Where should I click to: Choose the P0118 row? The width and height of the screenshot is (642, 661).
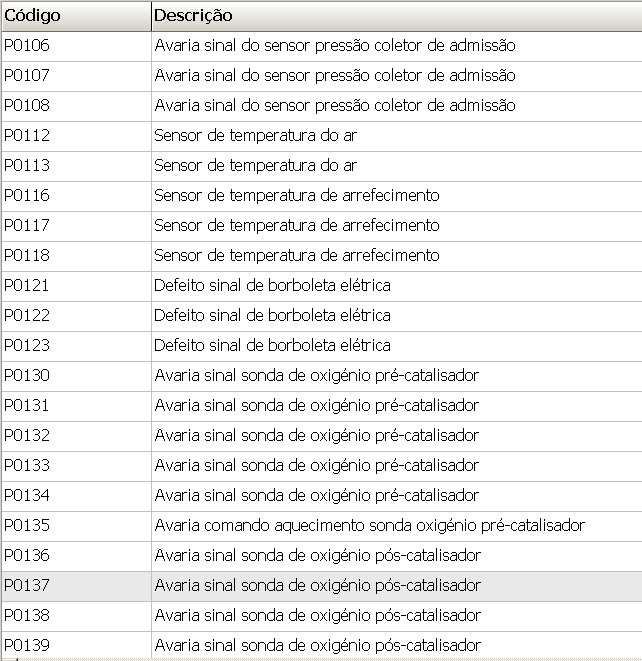point(27,256)
